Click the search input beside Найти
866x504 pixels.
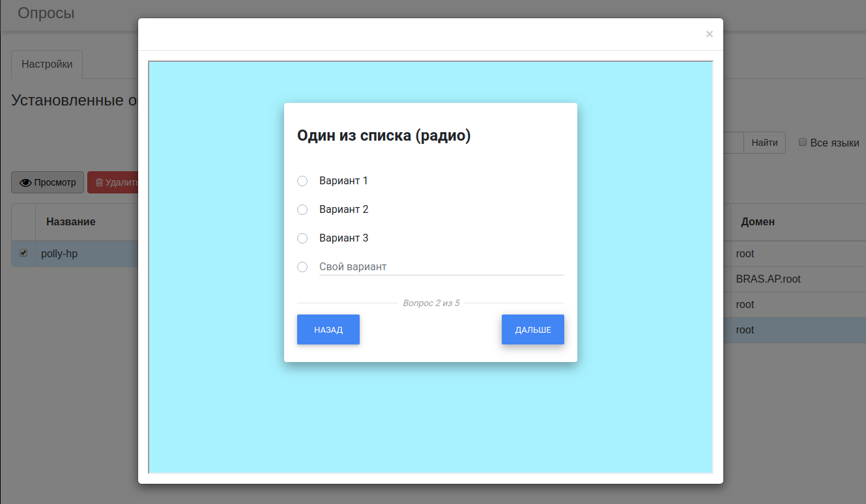(x=733, y=143)
